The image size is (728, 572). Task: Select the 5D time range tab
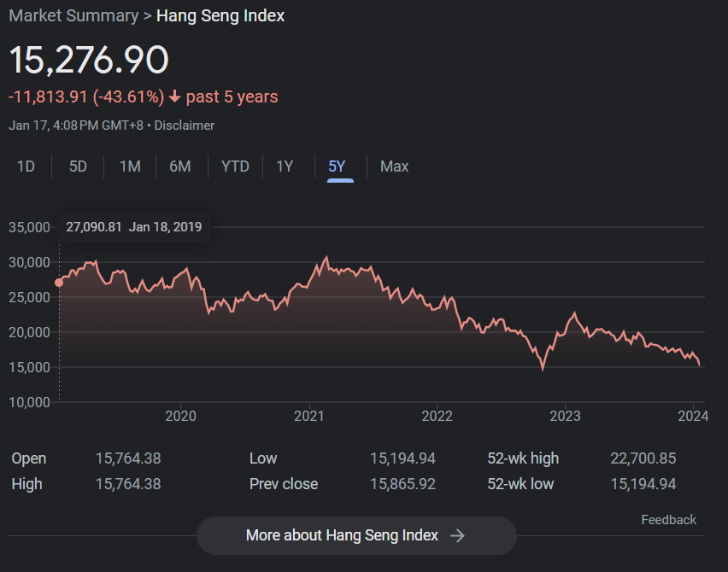pyautogui.click(x=78, y=166)
